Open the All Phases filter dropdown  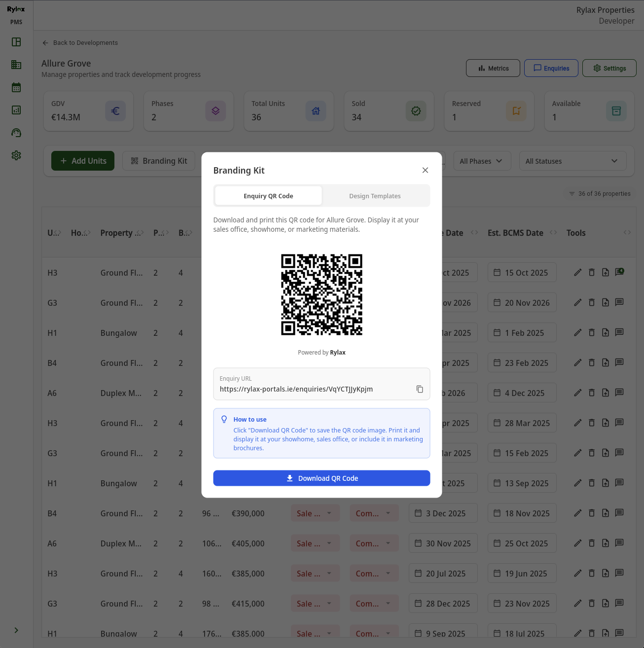coord(481,161)
